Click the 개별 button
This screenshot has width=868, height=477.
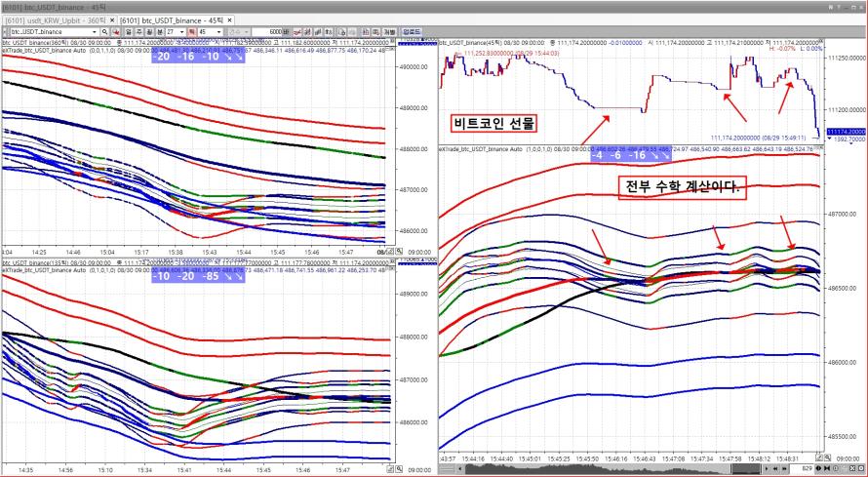[390, 31]
